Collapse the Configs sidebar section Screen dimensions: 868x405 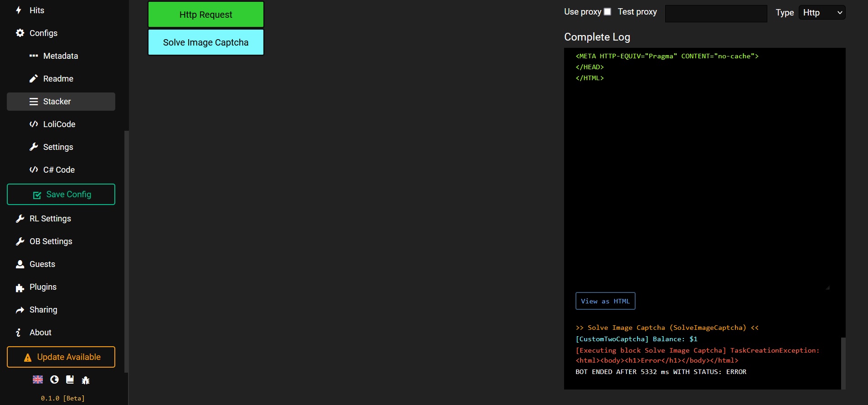pyautogui.click(x=43, y=33)
